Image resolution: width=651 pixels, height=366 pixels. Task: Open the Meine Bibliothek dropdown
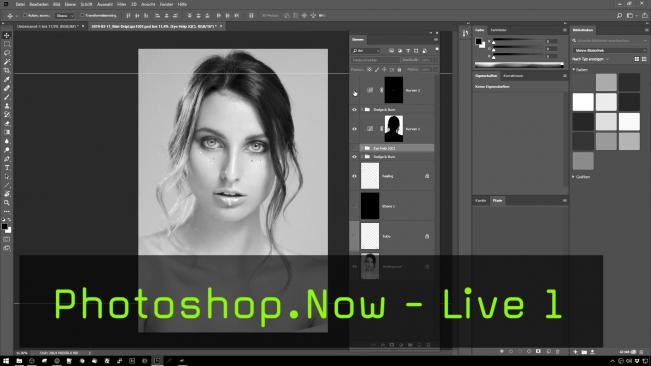point(610,50)
